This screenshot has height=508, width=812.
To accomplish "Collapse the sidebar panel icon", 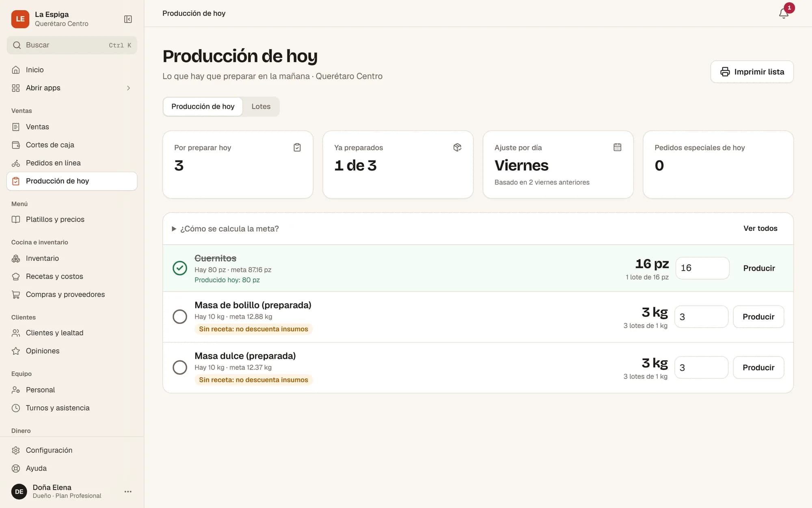I will coord(128,19).
